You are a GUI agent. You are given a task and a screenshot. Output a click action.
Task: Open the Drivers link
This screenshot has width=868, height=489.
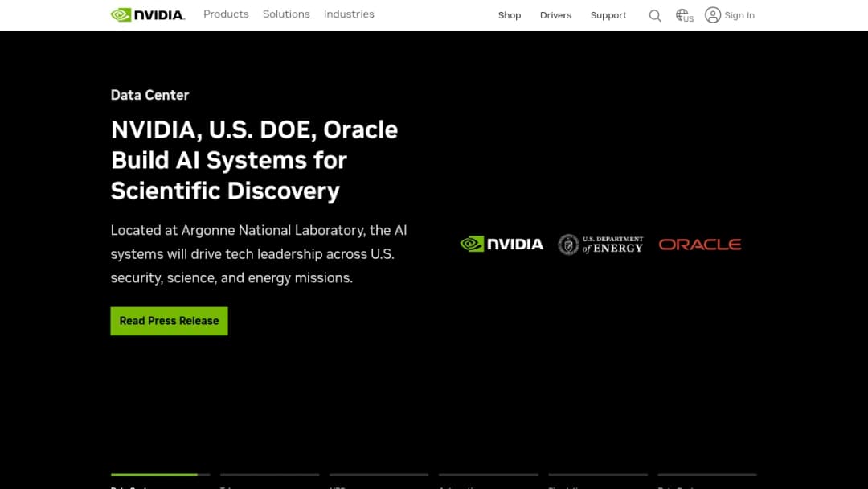(555, 15)
